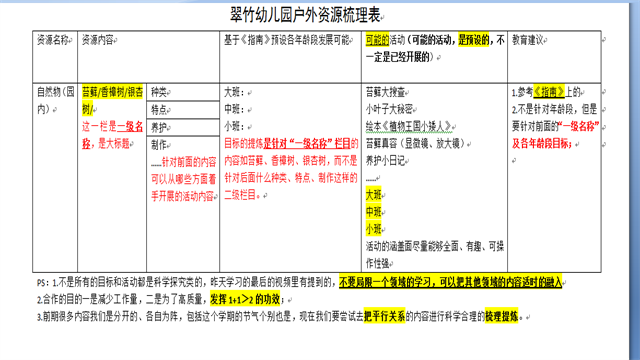Click highlighted 是预设的 in header
The width and height of the screenshot is (640, 360).
pos(473,40)
